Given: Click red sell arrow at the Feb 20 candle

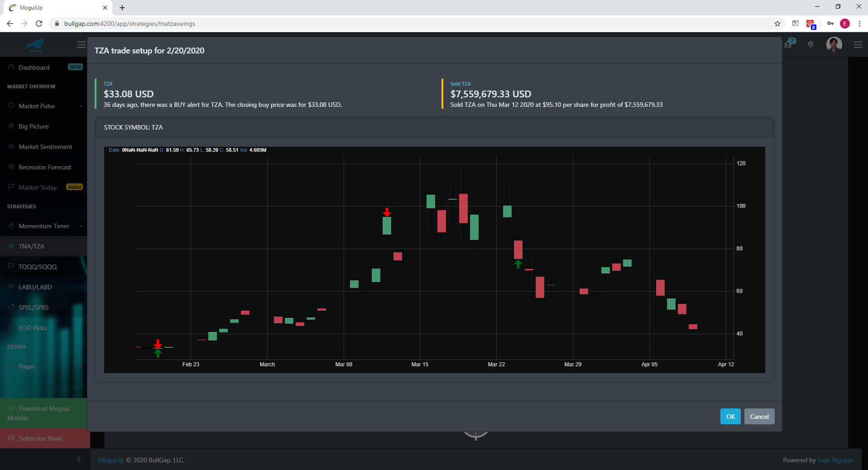Looking at the screenshot, I should 158,344.
